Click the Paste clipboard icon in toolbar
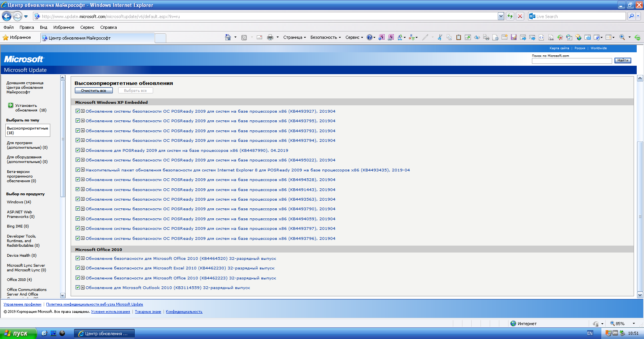This screenshot has width=644, height=339. [458, 37]
